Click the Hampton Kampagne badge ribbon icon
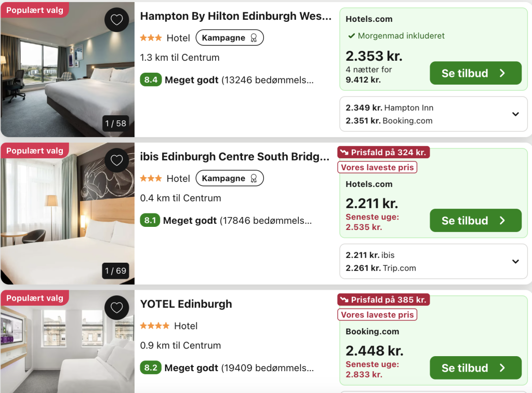The height and width of the screenshot is (393, 532). [x=254, y=38]
